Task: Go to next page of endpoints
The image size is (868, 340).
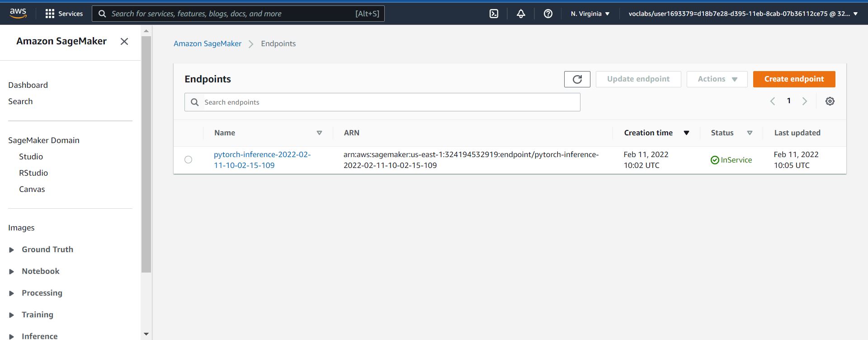Action: (x=805, y=101)
